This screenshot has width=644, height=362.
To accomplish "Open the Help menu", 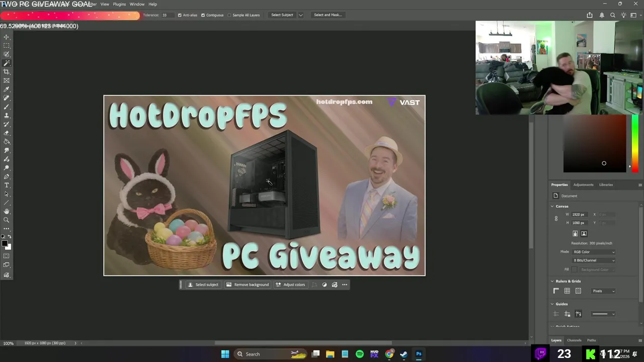I will 152,4.
